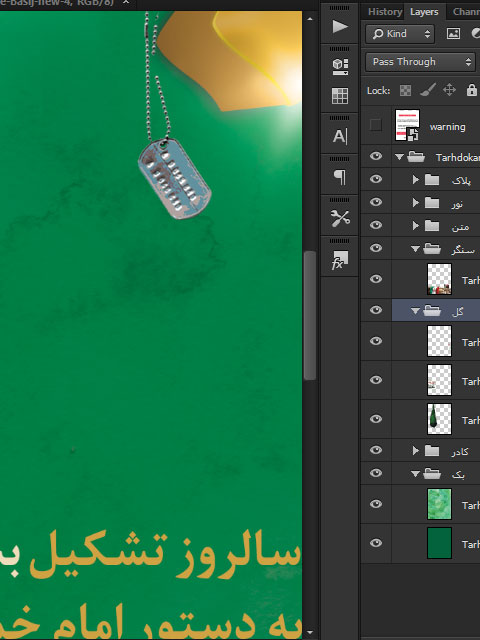This screenshot has height=640, width=480.
Task: Select the green texture layer thumbnail
Action: [439, 504]
